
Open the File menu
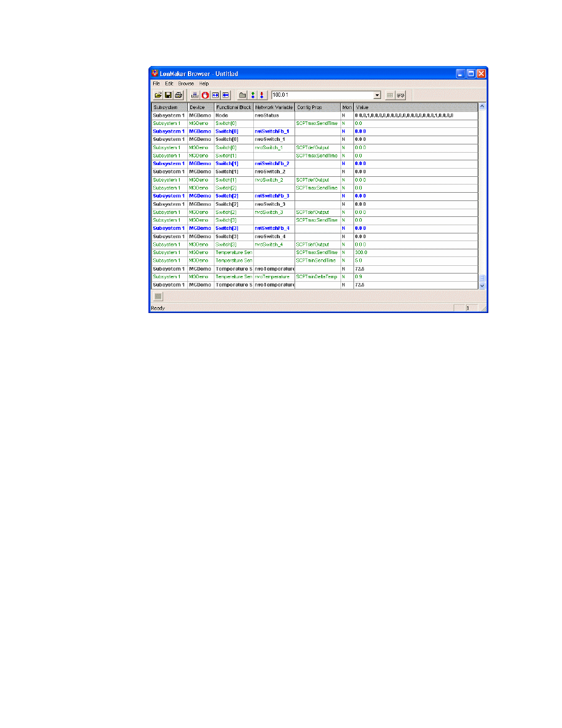(x=156, y=84)
